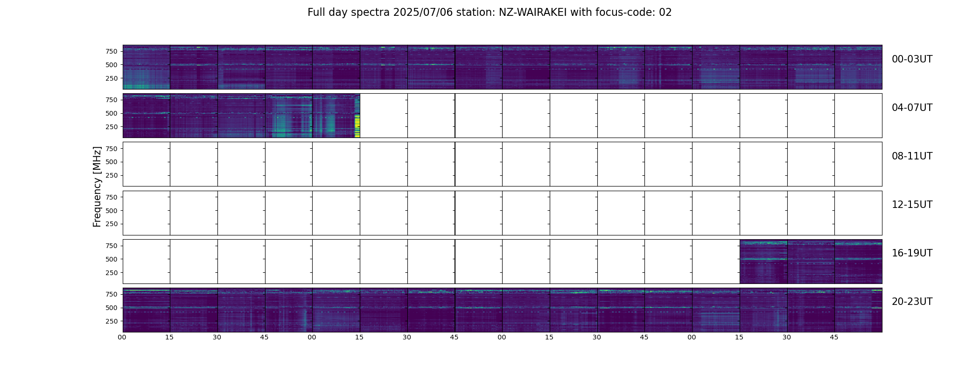Click the 750 tick label of the 04-07UT row
Viewport: 980px width, 373px height.
pos(112,100)
